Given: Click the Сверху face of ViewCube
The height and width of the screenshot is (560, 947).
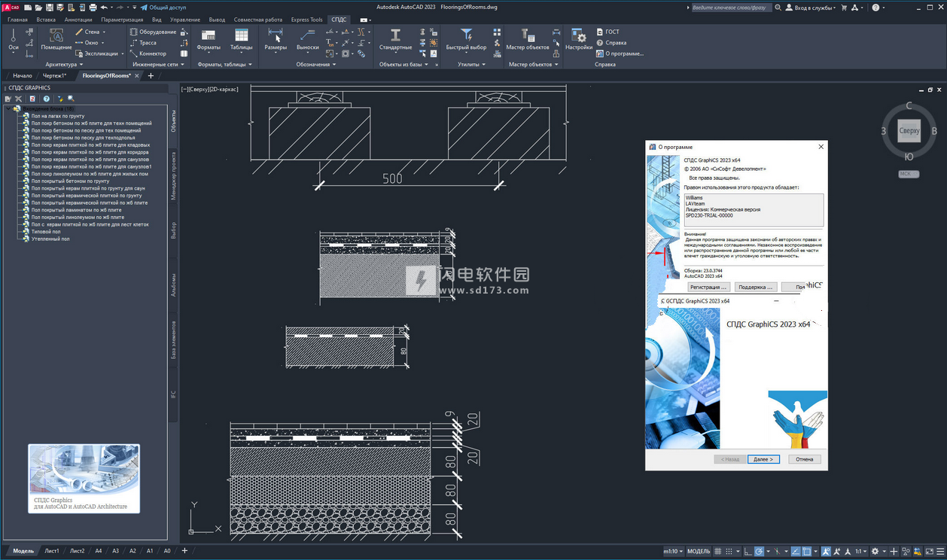Looking at the screenshot, I should [909, 130].
